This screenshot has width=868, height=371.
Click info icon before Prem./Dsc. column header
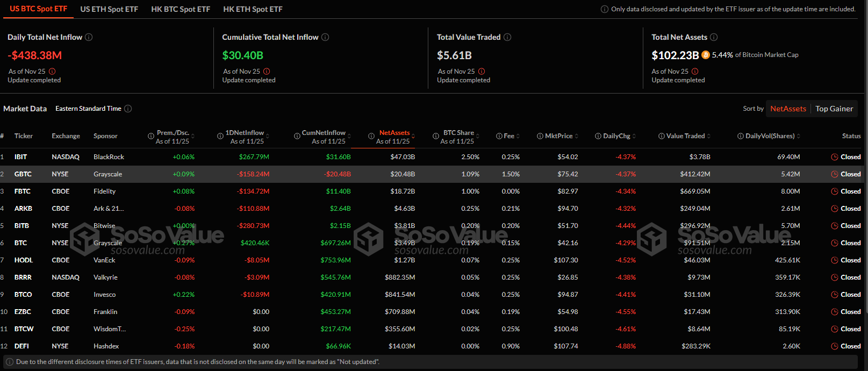click(151, 137)
